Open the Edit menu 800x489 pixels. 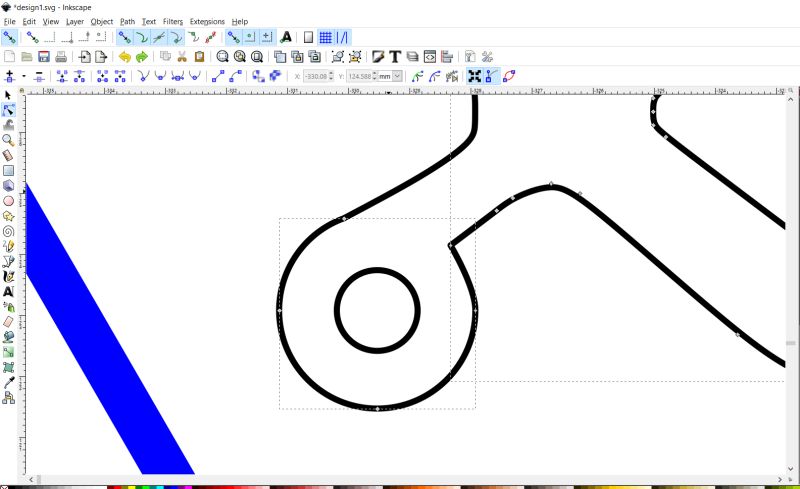click(29, 21)
